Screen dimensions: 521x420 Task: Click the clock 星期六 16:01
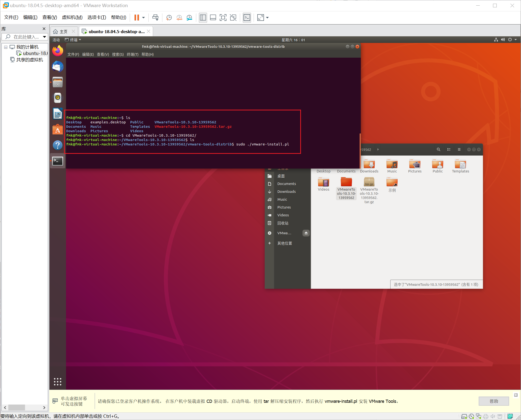point(293,40)
